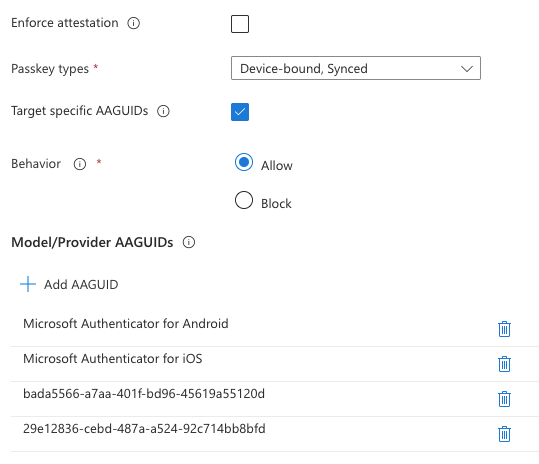Select the Block behavior radio button
539x464 pixels.
pyautogui.click(x=244, y=200)
